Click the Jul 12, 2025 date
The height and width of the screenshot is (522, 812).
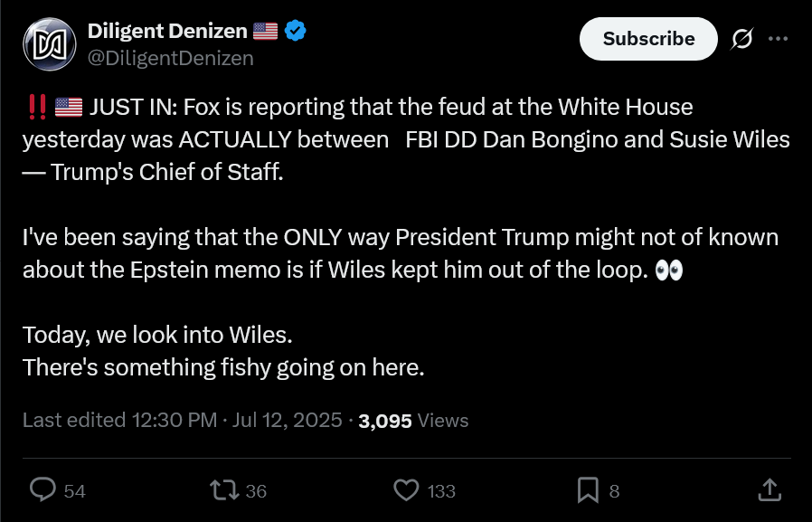(287, 420)
